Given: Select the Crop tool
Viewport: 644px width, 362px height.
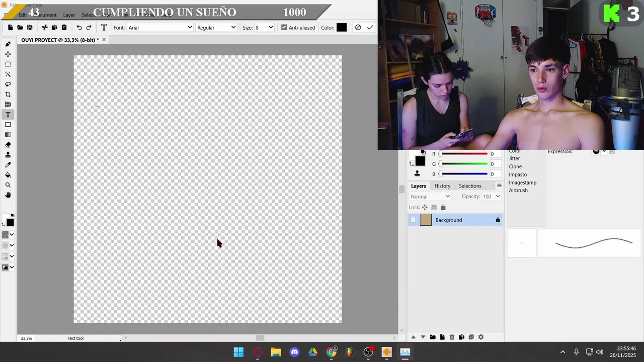Looking at the screenshot, I should (x=8, y=95).
